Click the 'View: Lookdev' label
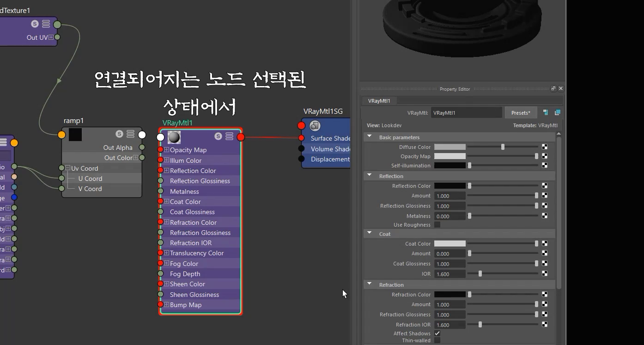The height and width of the screenshot is (345, 644). pyautogui.click(x=383, y=125)
